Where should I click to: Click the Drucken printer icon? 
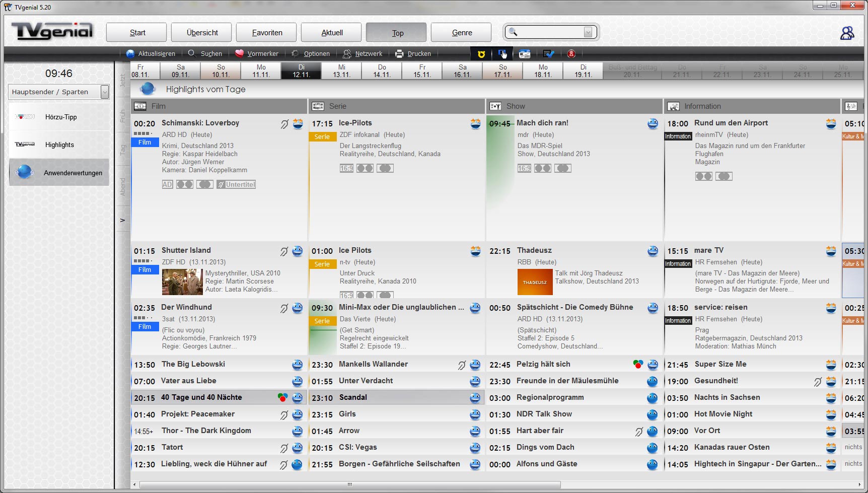399,53
